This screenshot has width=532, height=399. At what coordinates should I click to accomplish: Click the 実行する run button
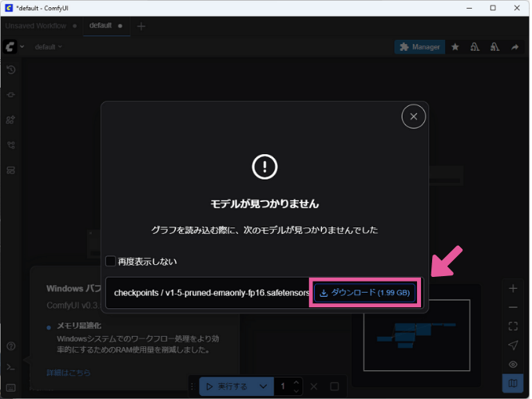pyautogui.click(x=228, y=386)
